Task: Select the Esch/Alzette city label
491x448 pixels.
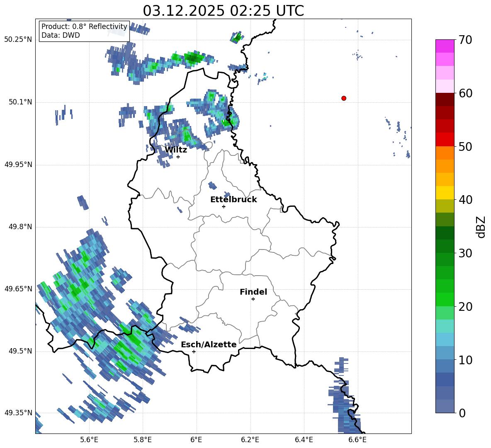Action: (x=209, y=345)
